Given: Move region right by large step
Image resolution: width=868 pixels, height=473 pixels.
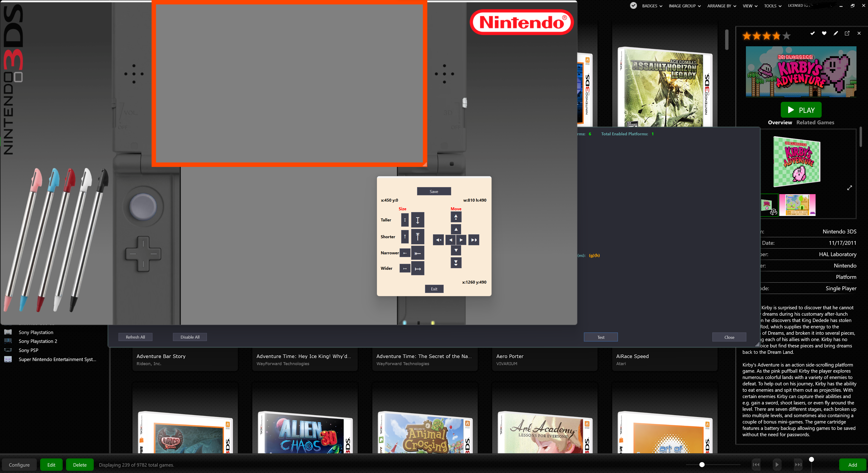Looking at the screenshot, I should point(474,240).
